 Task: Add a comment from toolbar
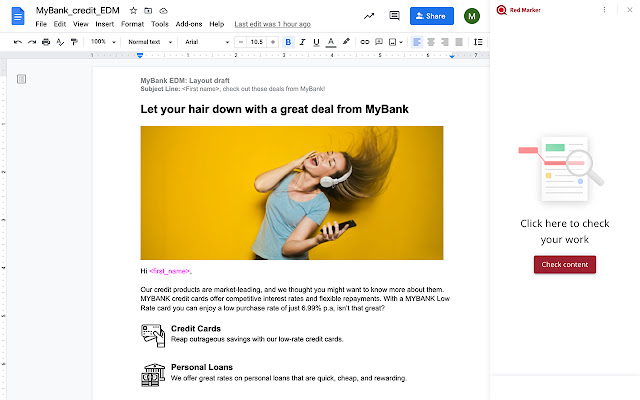click(x=379, y=42)
